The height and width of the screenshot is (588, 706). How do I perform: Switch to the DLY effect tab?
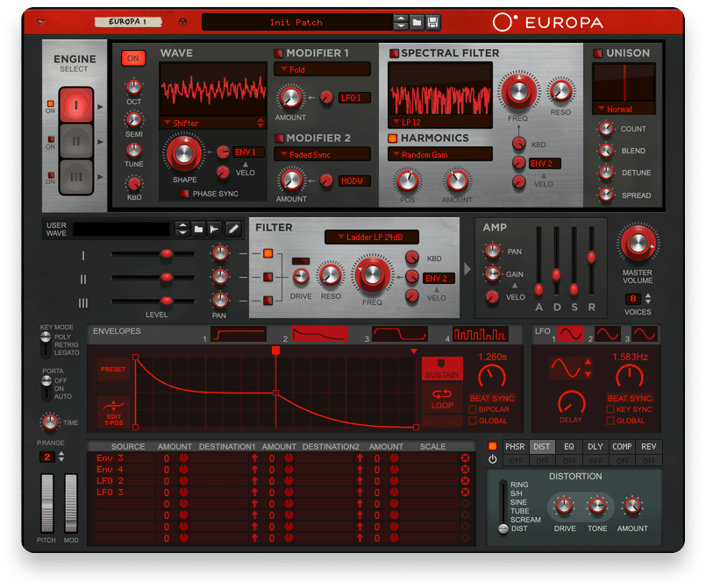pyautogui.click(x=595, y=447)
